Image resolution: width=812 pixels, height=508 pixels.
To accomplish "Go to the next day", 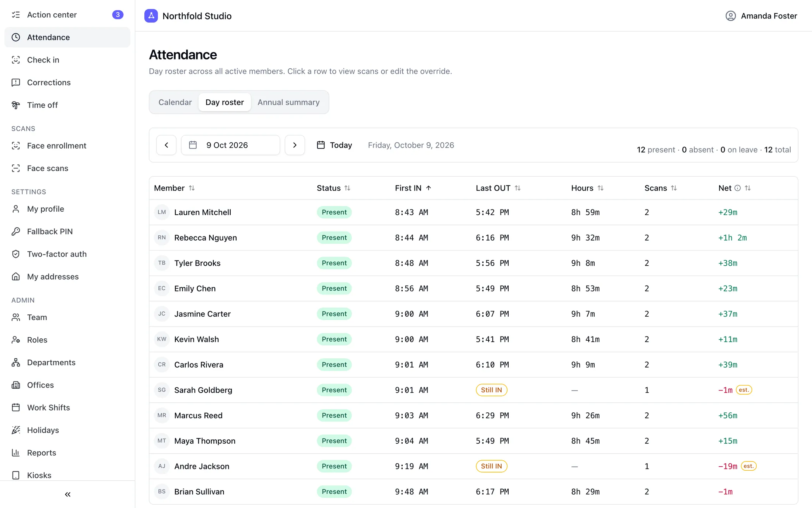I will pos(295,145).
